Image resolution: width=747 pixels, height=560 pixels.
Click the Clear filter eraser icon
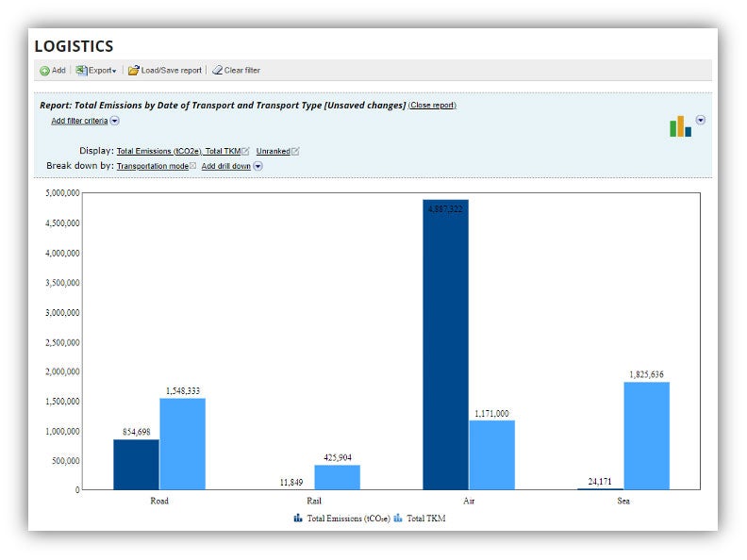tap(217, 71)
